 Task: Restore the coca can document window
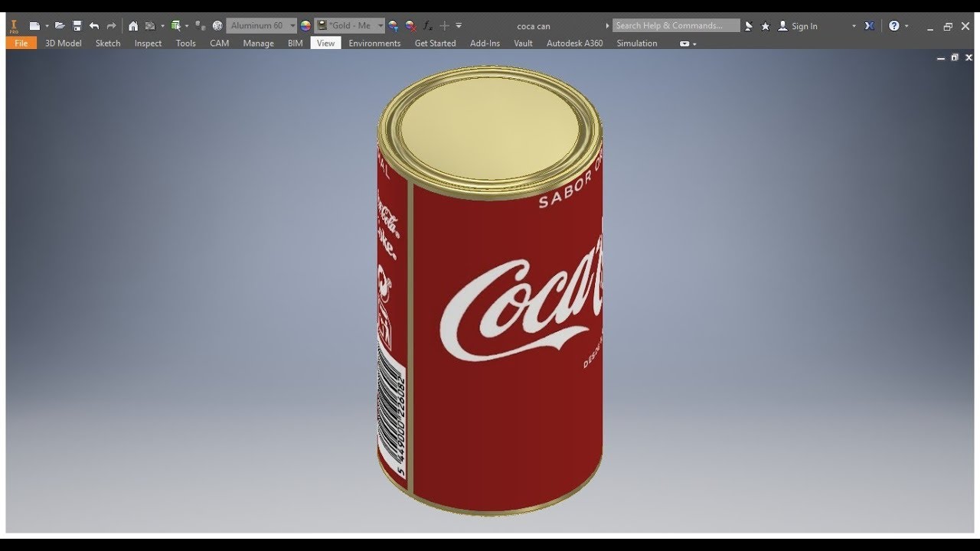[955, 57]
